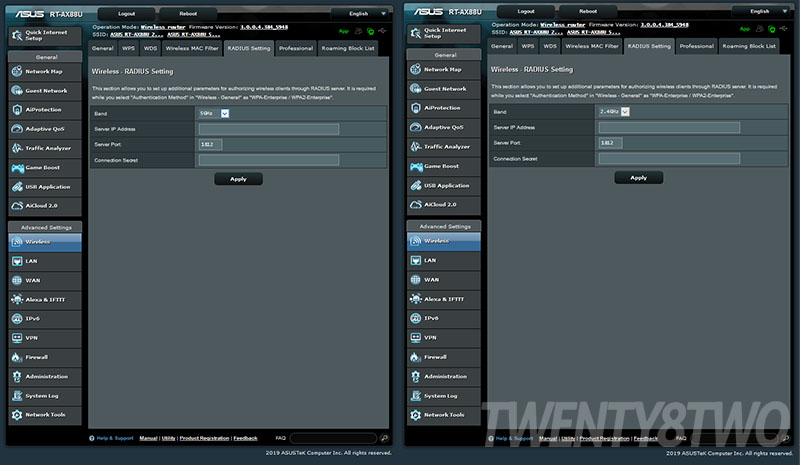Click Reboot button in right window
Image resolution: width=800 pixels, height=465 pixels.
click(588, 11)
